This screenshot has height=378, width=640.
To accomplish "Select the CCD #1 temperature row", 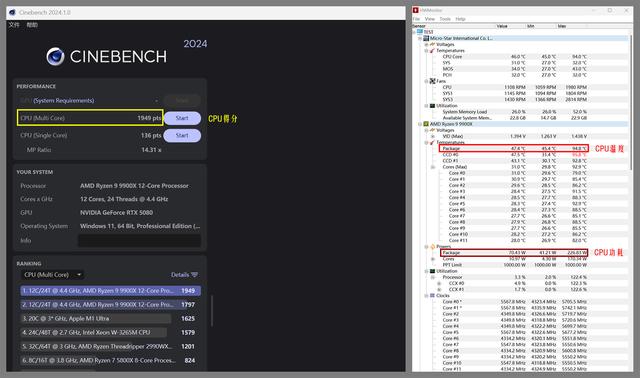I will click(535, 161).
